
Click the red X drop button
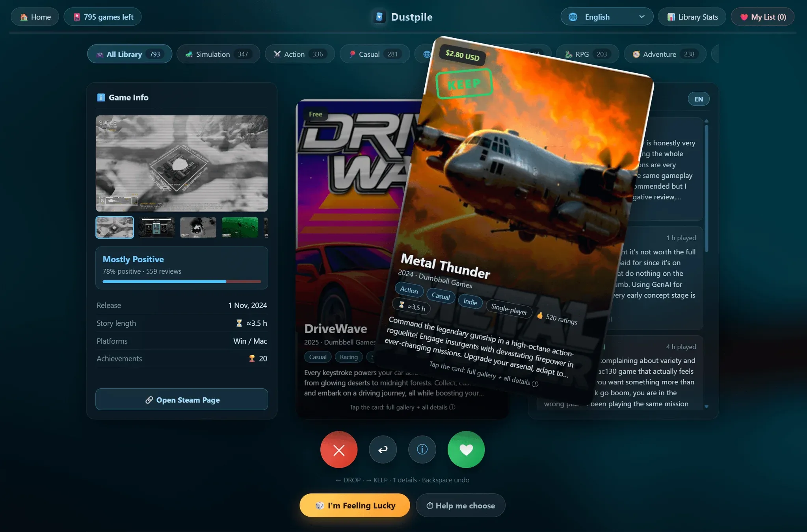coord(339,450)
